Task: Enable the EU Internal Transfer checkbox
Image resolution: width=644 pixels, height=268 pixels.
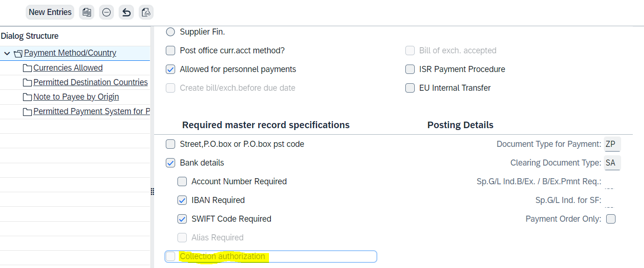Action: (x=410, y=88)
